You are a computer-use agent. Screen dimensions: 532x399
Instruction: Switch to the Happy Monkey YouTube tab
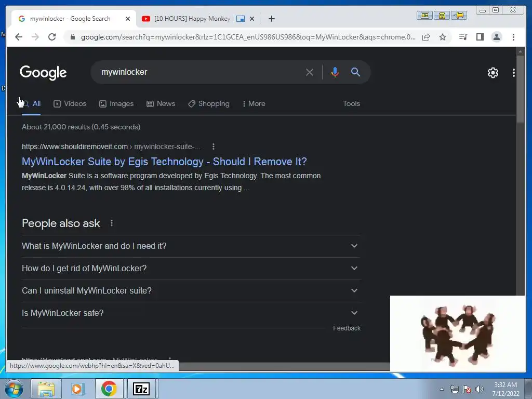[192, 19]
